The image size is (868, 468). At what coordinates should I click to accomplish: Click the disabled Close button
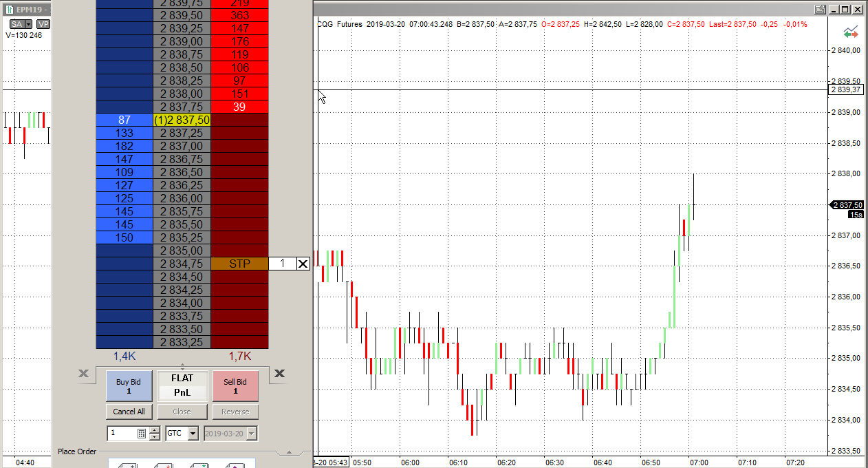click(182, 412)
